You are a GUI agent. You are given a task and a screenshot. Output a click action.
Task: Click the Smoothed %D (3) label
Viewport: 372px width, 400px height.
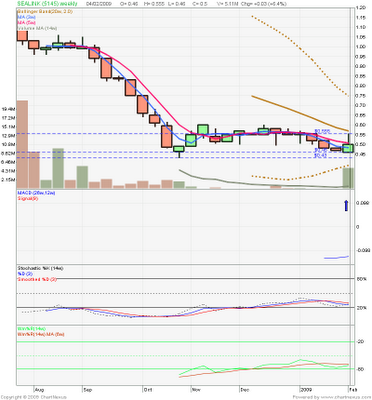tap(37, 279)
